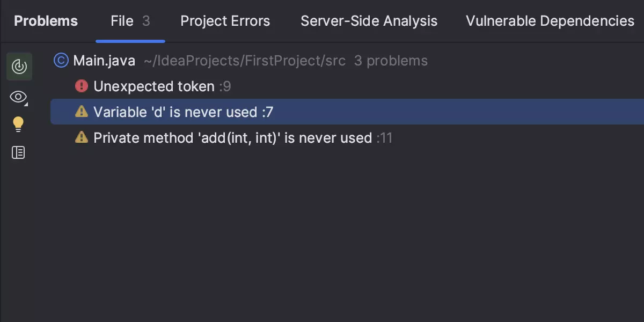The height and width of the screenshot is (322, 644).
Task: Click warning icon beside Variable 'd' message
Action: click(82, 112)
